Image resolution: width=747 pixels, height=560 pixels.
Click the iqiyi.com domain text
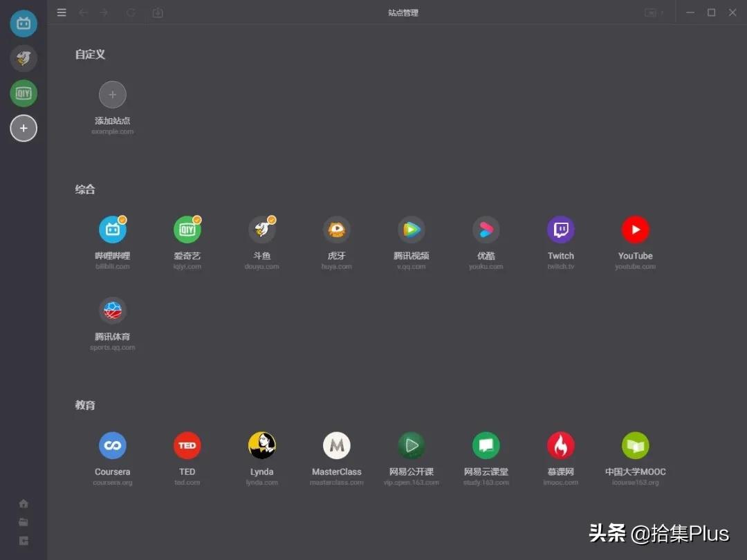click(x=187, y=267)
